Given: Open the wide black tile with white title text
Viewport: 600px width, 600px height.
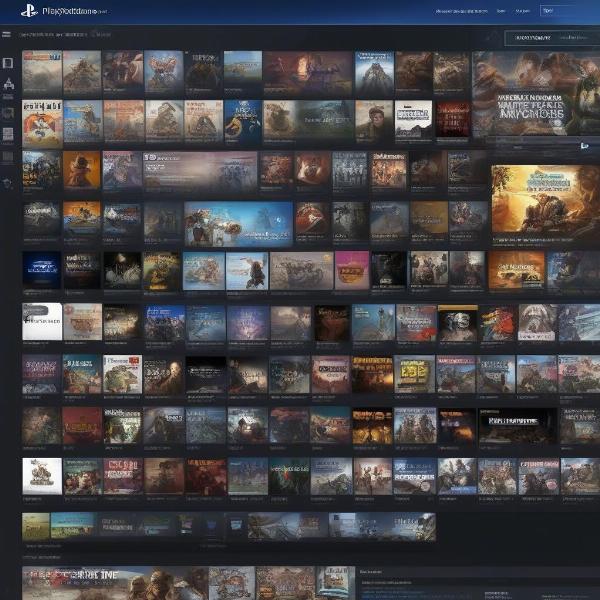Looking at the screenshot, I should pyautogui.click(x=517, y=426).
